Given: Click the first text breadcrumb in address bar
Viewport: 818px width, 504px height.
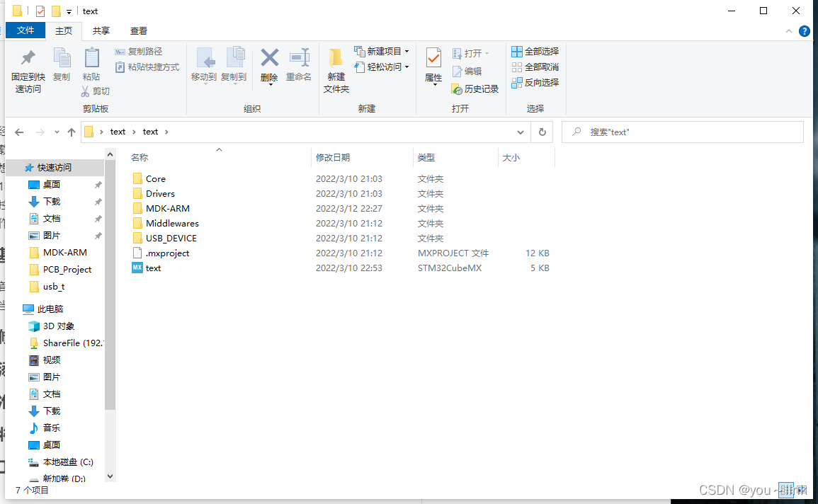Looking at the screenshot, I should 118,132.
